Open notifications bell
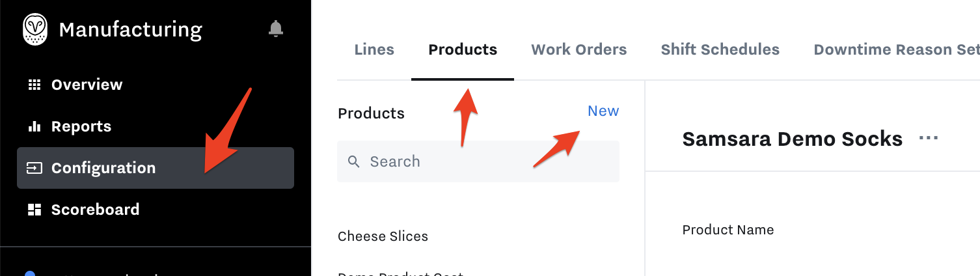The image size is (980, 276). [x=276, y=29]
